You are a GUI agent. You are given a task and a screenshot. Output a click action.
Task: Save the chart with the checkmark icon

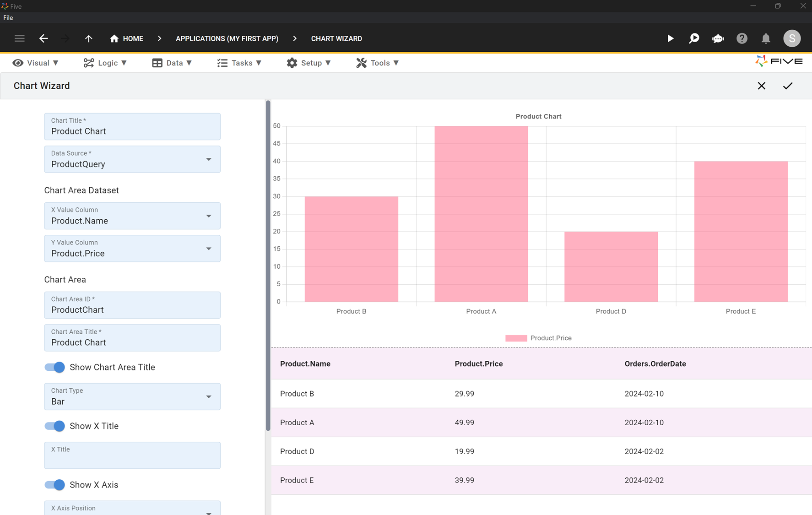tap(787, 86)
